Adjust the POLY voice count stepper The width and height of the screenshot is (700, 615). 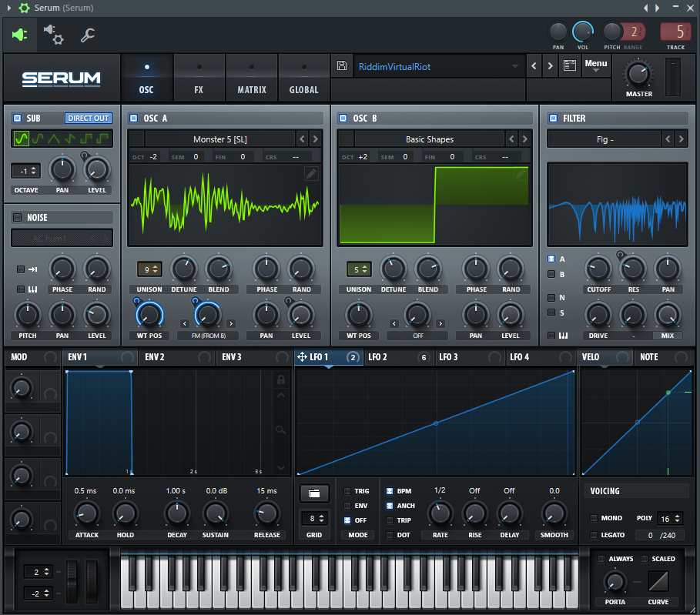coord(670,519)
